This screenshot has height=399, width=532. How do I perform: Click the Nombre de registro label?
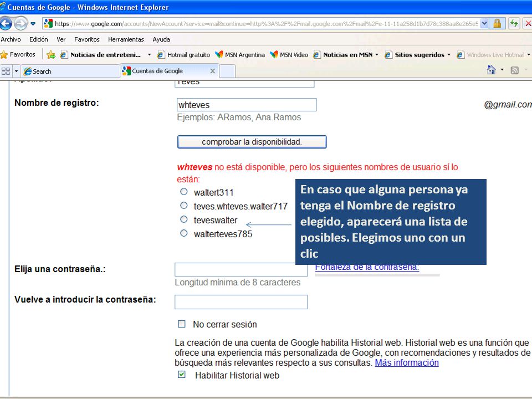(x=57, y=103)
